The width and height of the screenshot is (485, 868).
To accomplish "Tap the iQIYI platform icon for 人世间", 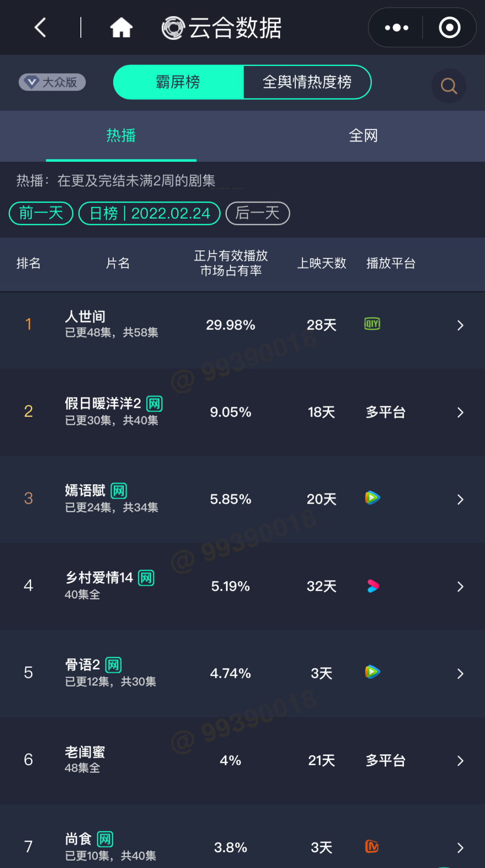I will point(372,324).
